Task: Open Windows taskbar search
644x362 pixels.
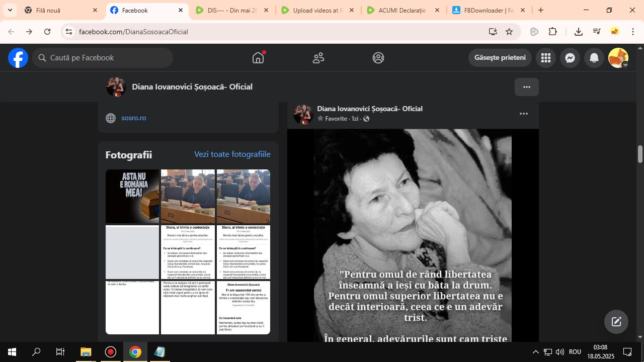Action: (36, 352)
